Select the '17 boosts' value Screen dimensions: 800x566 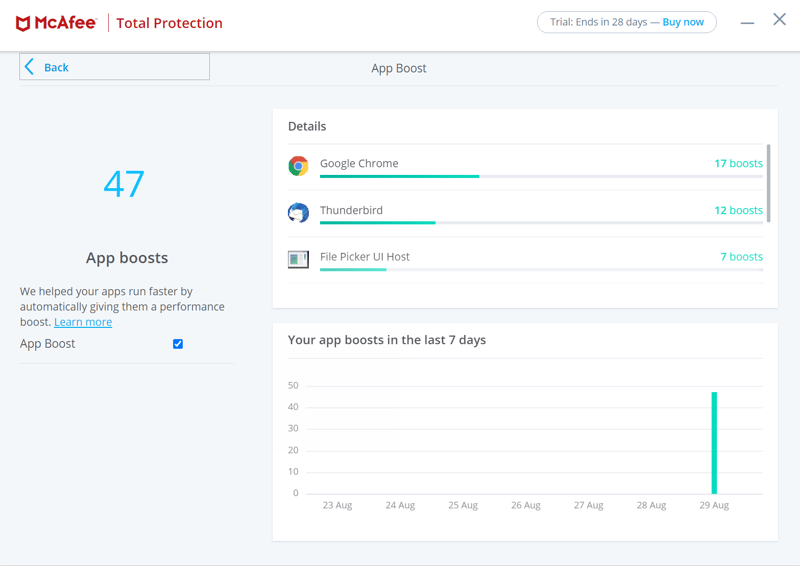(738, 163)
